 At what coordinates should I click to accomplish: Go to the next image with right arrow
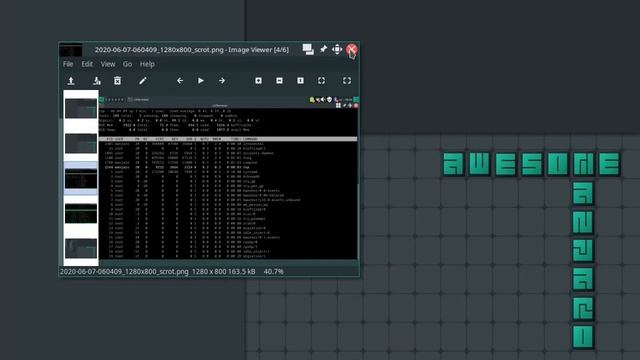(x=222, y=81)
